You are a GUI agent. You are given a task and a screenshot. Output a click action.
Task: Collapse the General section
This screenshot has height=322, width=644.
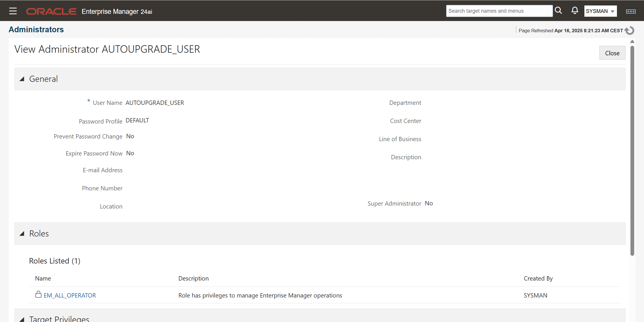click(x=22, y=78)
